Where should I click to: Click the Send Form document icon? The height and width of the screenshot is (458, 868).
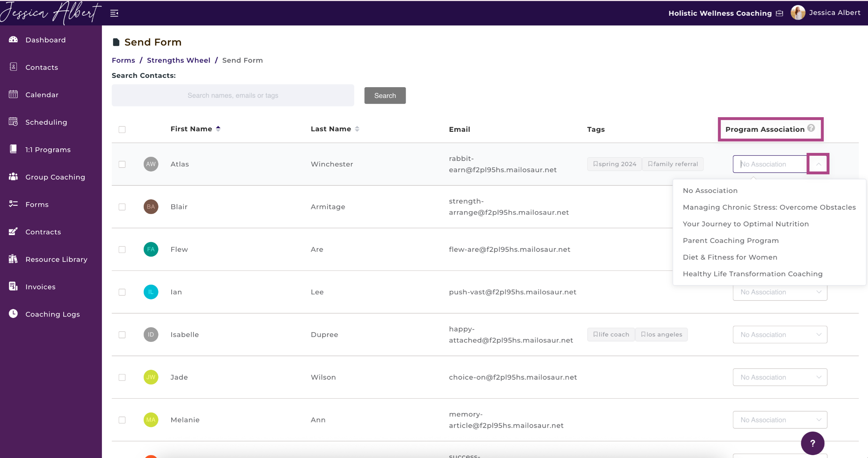tap(116, 42)
